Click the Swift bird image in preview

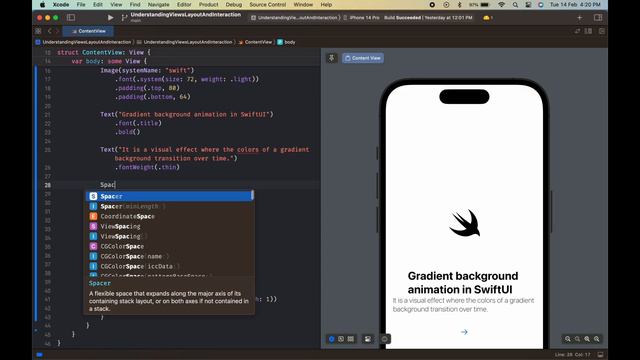pos(464,223)
